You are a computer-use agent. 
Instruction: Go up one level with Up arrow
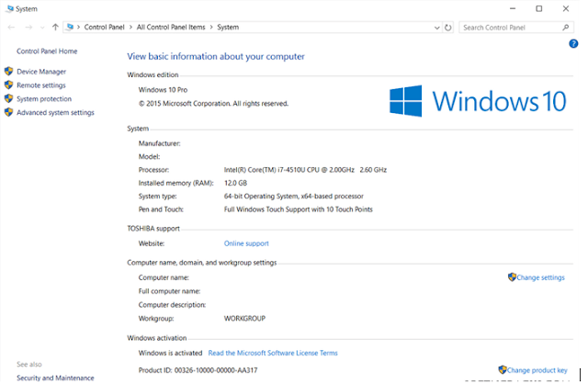point(55,27)
